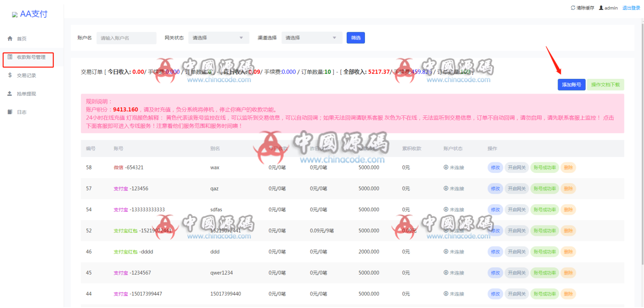The width and height of the screenshot is (644, 308).
Task: Click the 操作文档下载 button
Action: [605, 84]
